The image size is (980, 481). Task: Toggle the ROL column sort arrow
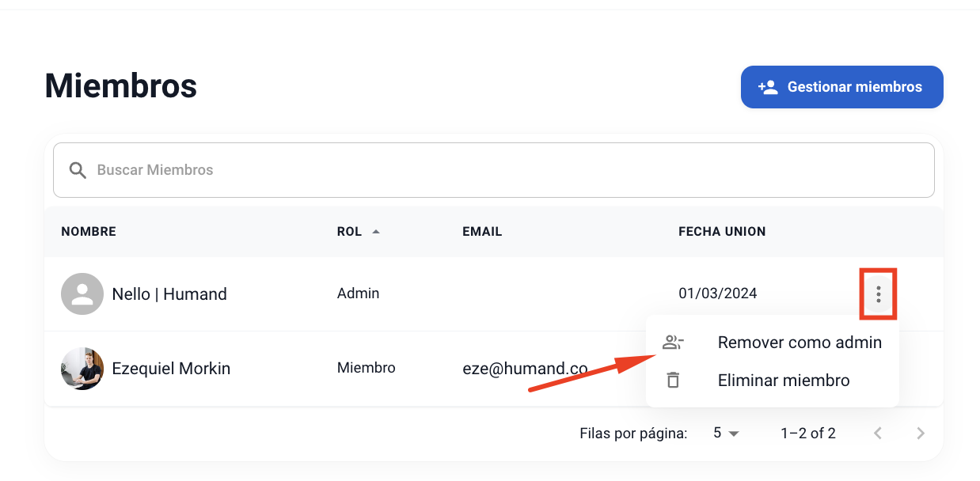tap(376, 232)
